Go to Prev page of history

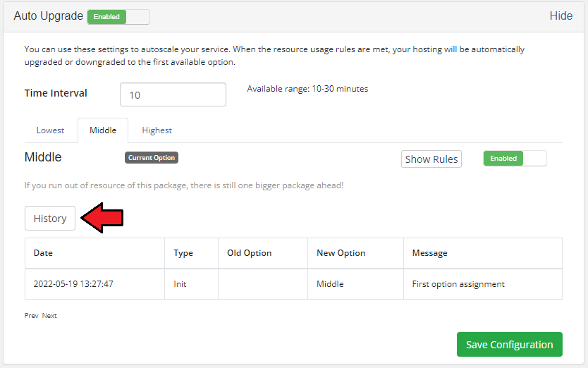pyautogui.click(x=32, y=316)
